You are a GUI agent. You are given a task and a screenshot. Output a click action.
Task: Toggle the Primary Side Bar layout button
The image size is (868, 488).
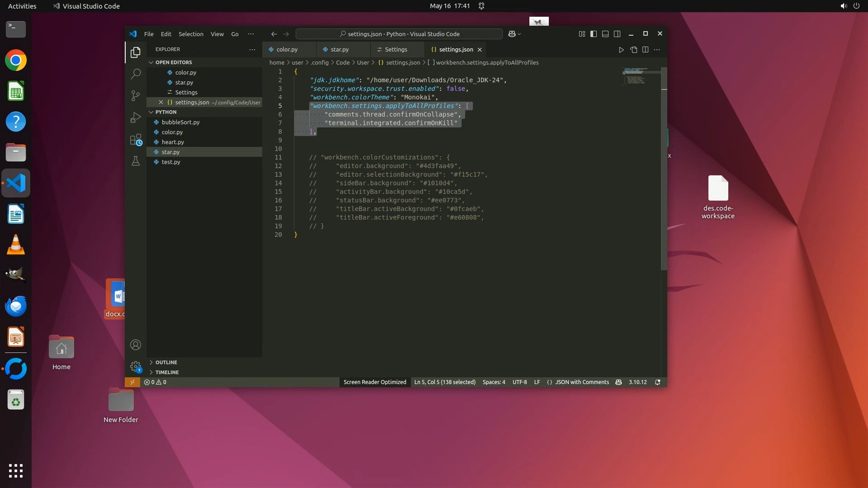click(594, 34)
